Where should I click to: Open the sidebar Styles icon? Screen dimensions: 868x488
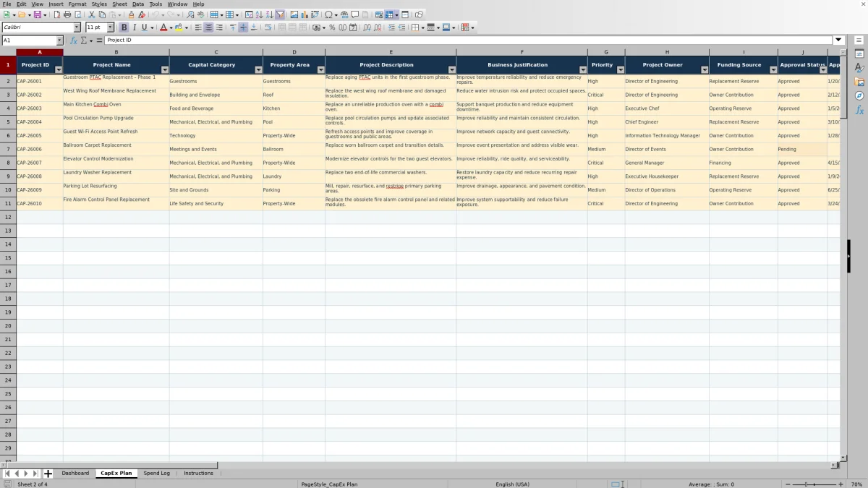click(x=859, y=68)
